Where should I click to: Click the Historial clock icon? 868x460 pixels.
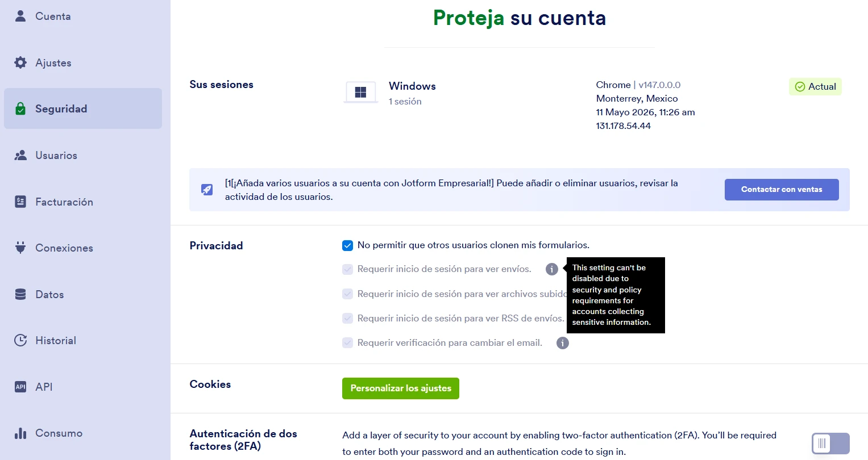(x=20, y=340)
